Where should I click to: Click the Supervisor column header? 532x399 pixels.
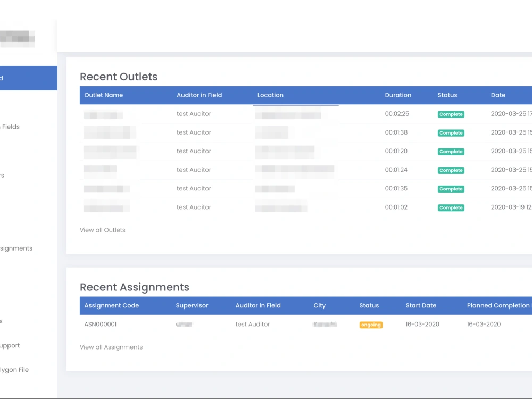[x=192, y=305]
